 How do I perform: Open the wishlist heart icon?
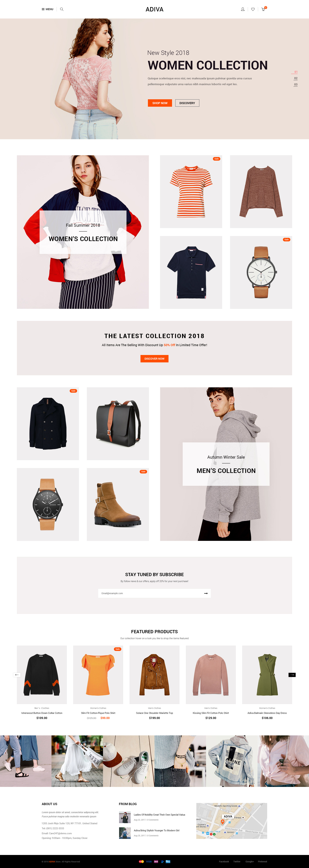[x=253, y=9]
